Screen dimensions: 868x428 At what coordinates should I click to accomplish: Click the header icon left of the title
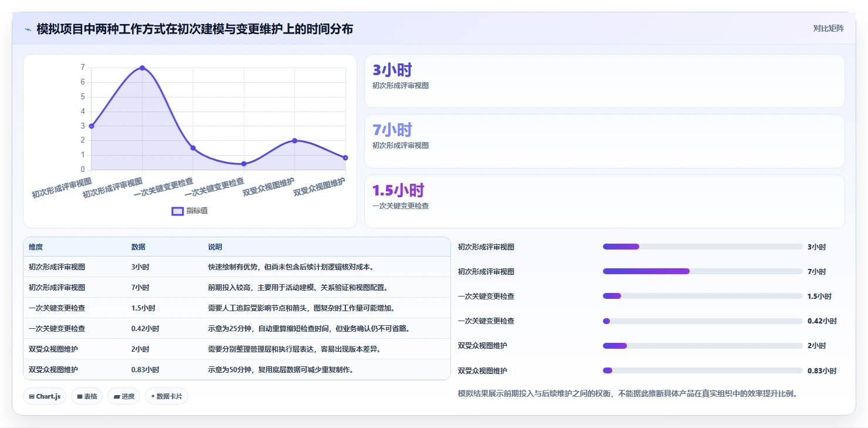(x=28, y=29)
